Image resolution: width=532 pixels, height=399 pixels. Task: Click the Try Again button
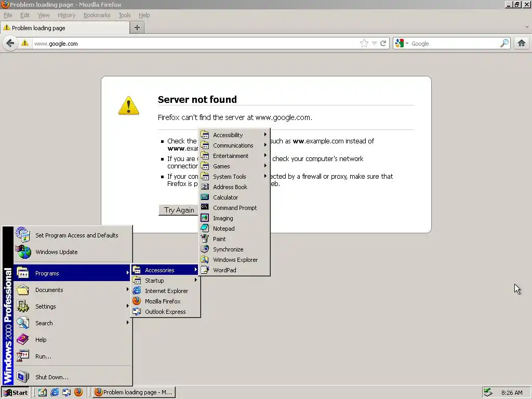179,210
